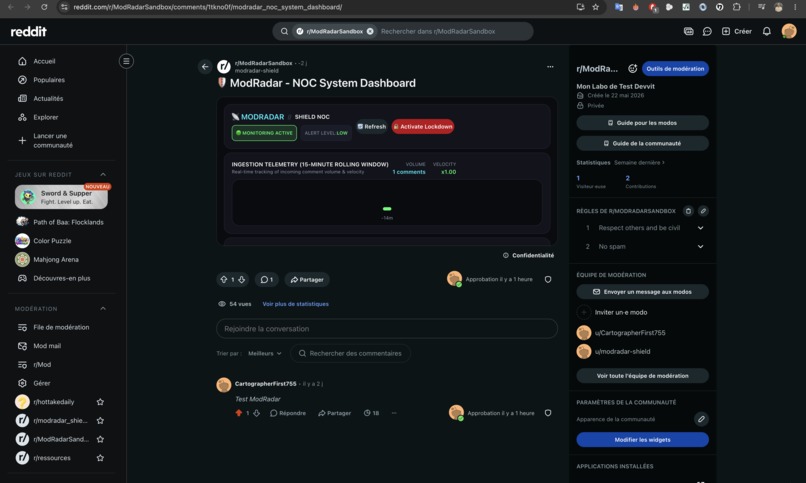Favorite r/ModRadarSand... with star
This screenshot has width=806, height=483.
(100, 439)
